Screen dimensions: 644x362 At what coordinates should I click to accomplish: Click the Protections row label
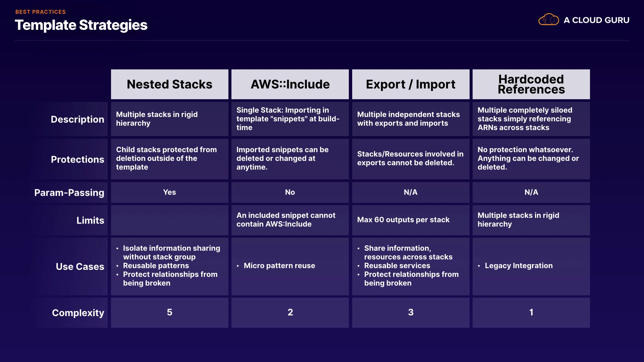pyautogui.click(x=77, y=159)
